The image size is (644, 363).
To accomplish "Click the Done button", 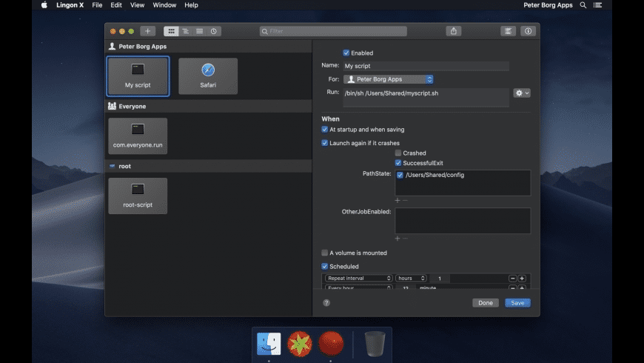I will (486, 303).
